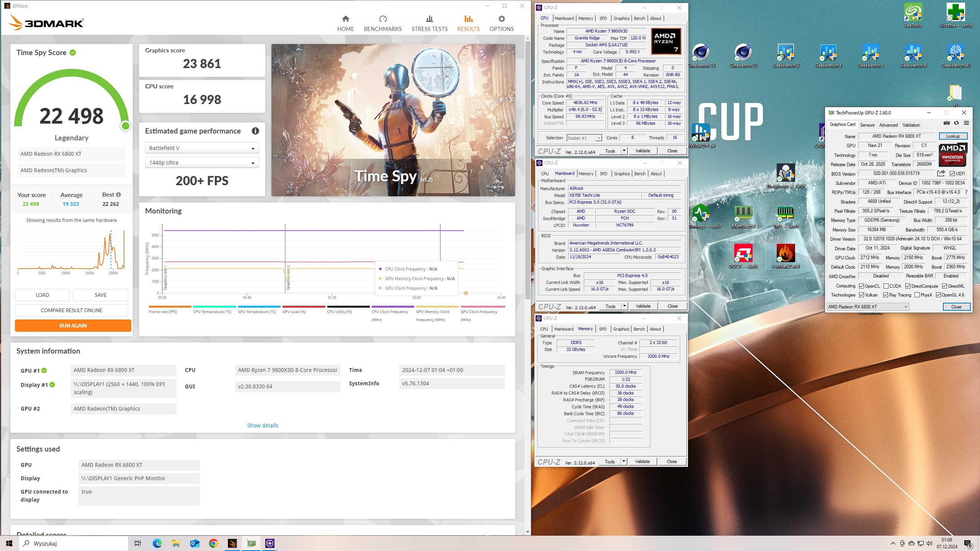
Task: Click the Estimated game performance info icon
Action: click(x=255, y=131)
